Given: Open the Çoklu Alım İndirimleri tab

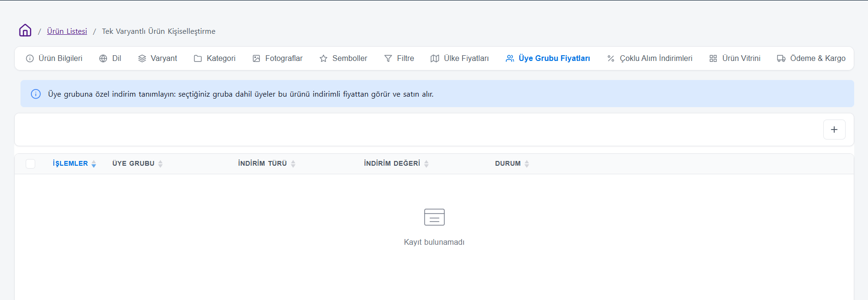Looking at the screenshot, I should (650, 58).
